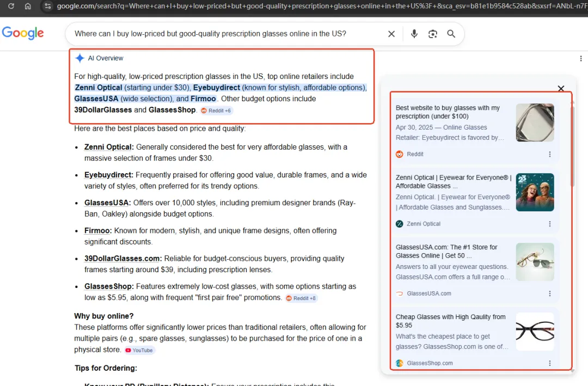Click bold 'Zenni Optical' in overview summary

click(x=99, y=88)
